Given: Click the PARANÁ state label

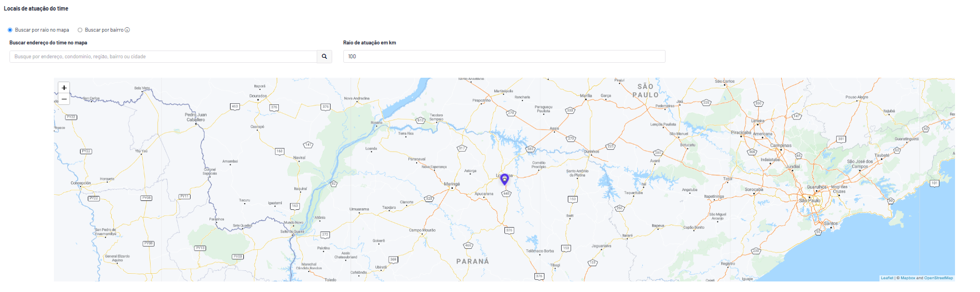Looking at the screenshot, I should [473, 261].
